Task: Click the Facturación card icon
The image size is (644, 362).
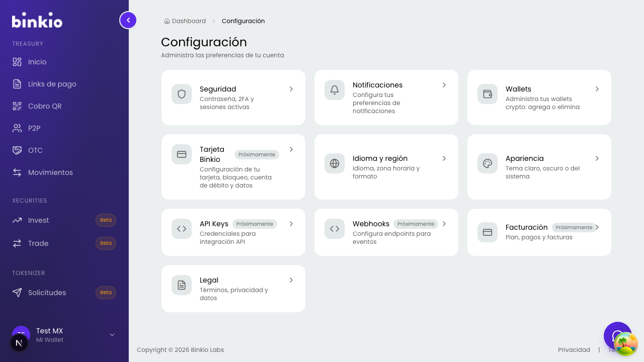Action: click(x=488, y=232)
